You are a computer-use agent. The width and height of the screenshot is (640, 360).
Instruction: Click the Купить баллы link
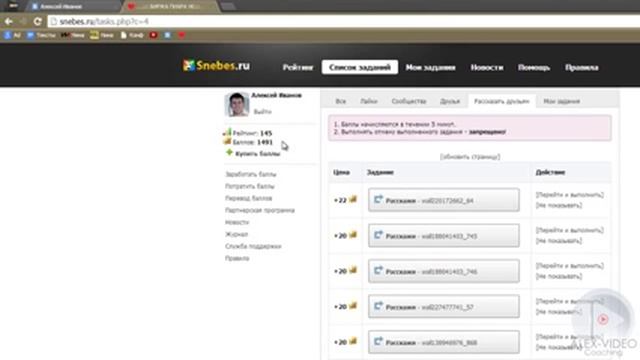258,154
